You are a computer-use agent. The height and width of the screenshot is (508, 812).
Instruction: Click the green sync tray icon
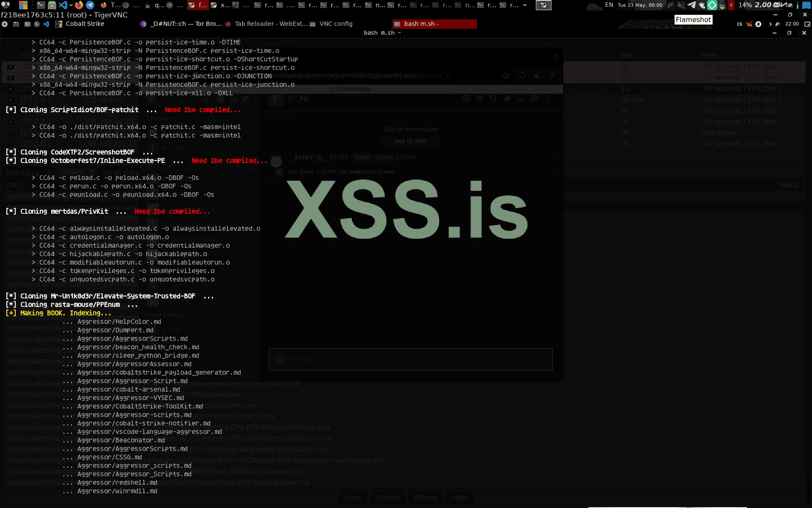coord(712,5)
